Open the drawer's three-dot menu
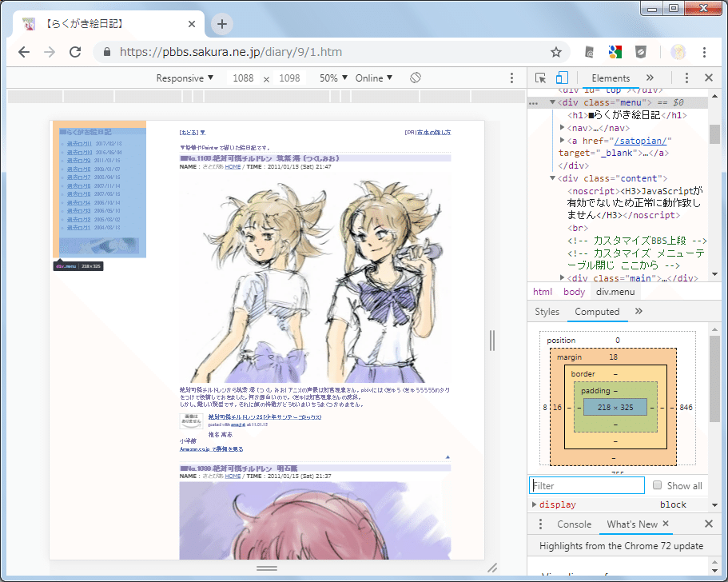The image size is (728, 582). point(540,524)
